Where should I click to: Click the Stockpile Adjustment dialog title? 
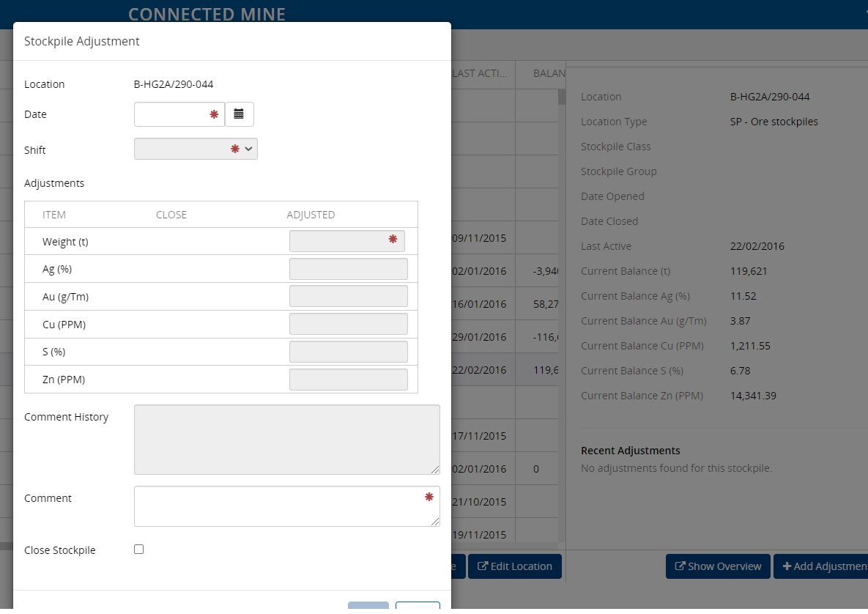pyautogui.click(x=82, y=42)
